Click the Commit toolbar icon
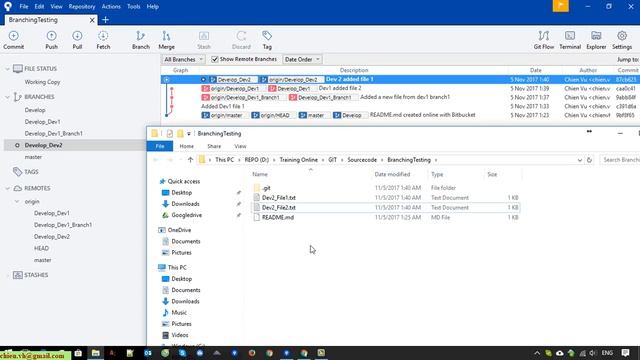This screenshot has width=640, height=360. pos(13,40)
